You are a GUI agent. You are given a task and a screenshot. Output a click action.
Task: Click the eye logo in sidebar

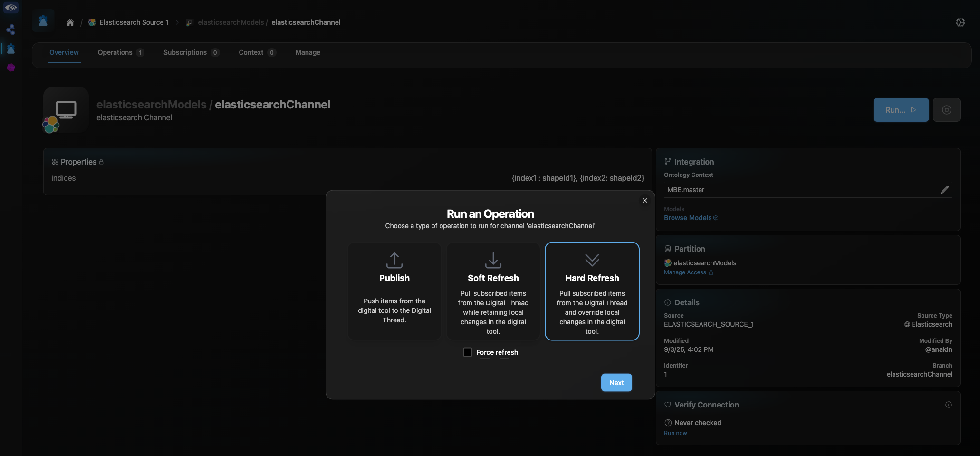[x=10, y=8]
